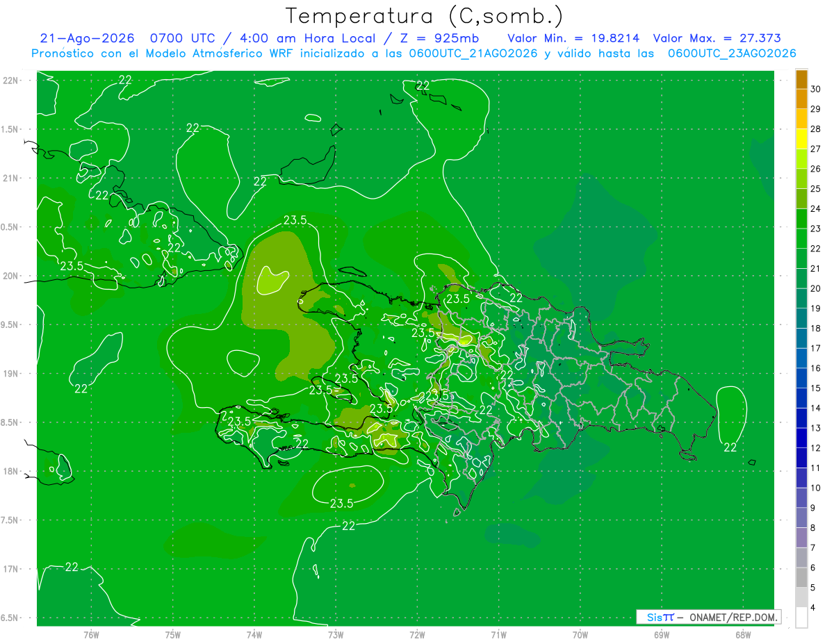Click latitude axis label '20N'
Screen dimensions: 834x644
(11, 276)
